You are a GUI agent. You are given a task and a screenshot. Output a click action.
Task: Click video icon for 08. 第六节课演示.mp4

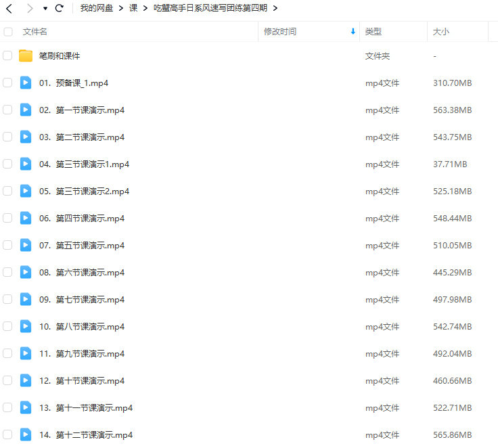coord(26,272)
